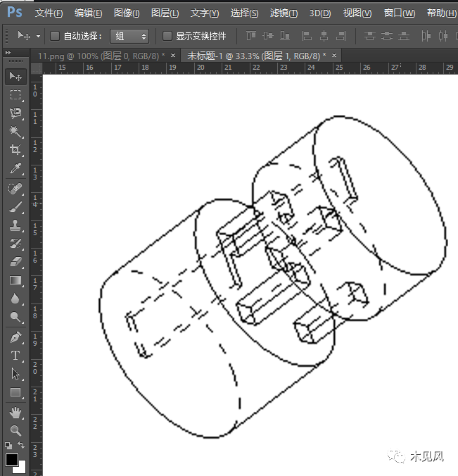The width and height of the screenshot is (458, 476).
Task: Pick the Path Selection tool arrow
Action: pyautogui.click(x=15, y=374)
